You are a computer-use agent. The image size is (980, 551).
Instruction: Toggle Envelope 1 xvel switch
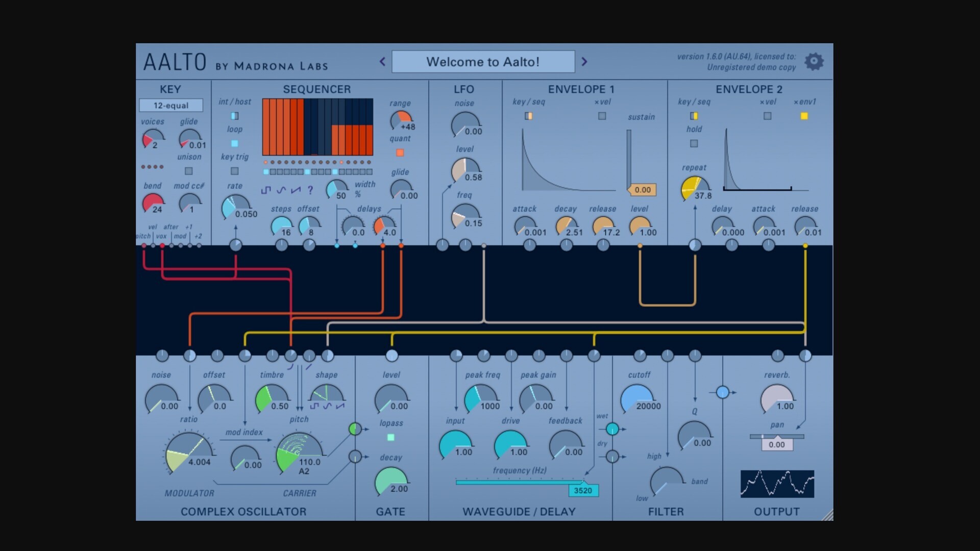602,116
